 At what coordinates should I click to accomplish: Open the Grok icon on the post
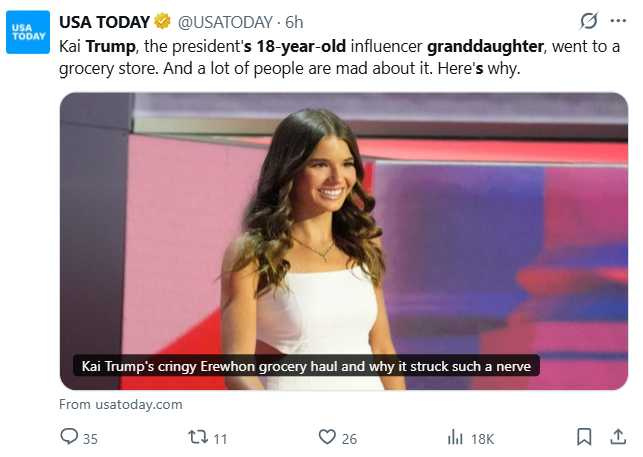point(589,21)
